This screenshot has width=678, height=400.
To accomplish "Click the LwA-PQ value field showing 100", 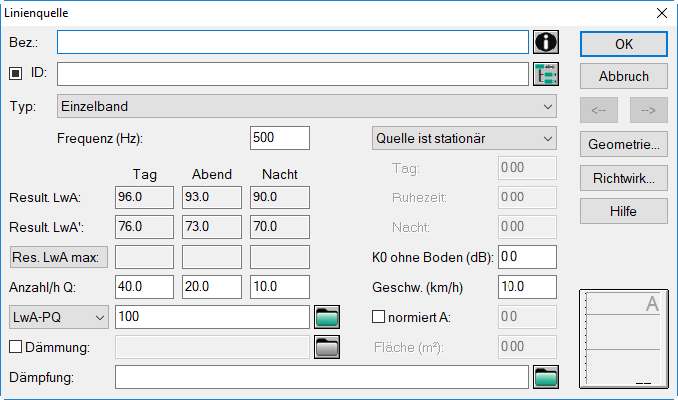I will coord(212,317).
